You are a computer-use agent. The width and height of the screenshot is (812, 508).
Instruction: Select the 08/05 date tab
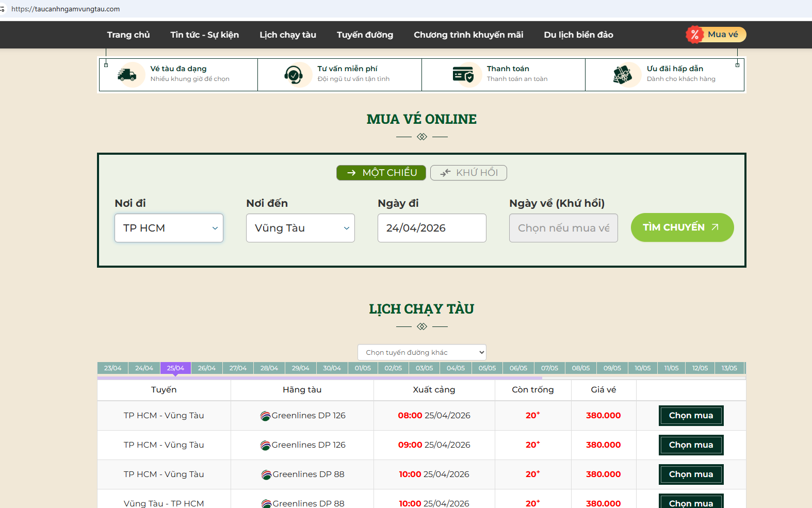(x=581, y=368)
